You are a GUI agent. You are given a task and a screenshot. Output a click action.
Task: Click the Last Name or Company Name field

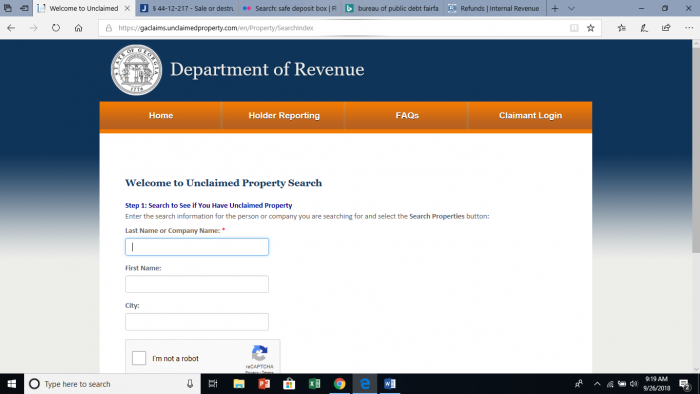click(x=197, y=247)
